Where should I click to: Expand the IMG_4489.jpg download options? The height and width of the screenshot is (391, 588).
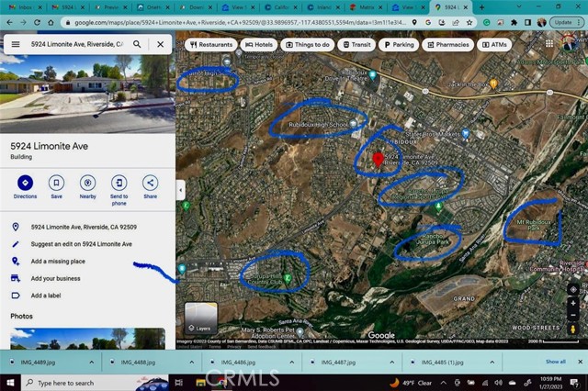point(92,363)
